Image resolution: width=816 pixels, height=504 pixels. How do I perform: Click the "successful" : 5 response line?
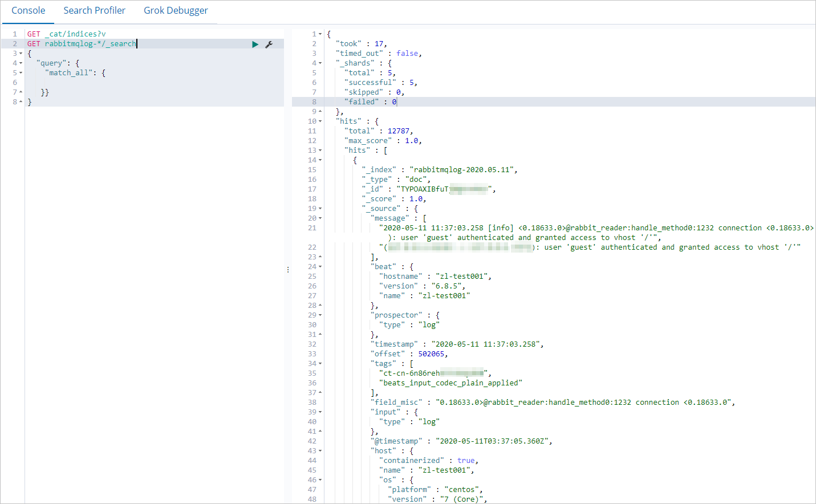coord(381,83)
